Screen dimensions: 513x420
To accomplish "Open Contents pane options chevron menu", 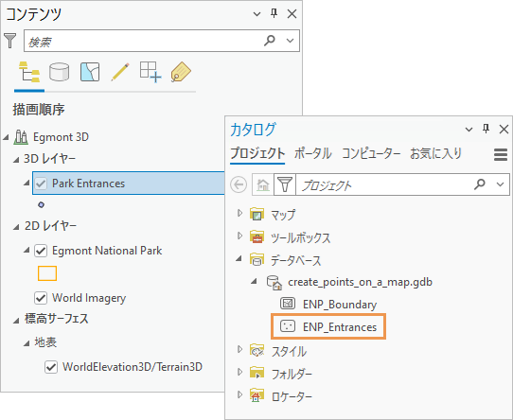I will coord(256,14).
